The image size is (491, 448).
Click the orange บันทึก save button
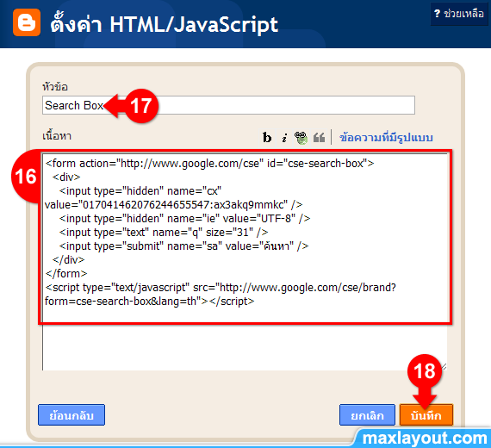point(426,415)
